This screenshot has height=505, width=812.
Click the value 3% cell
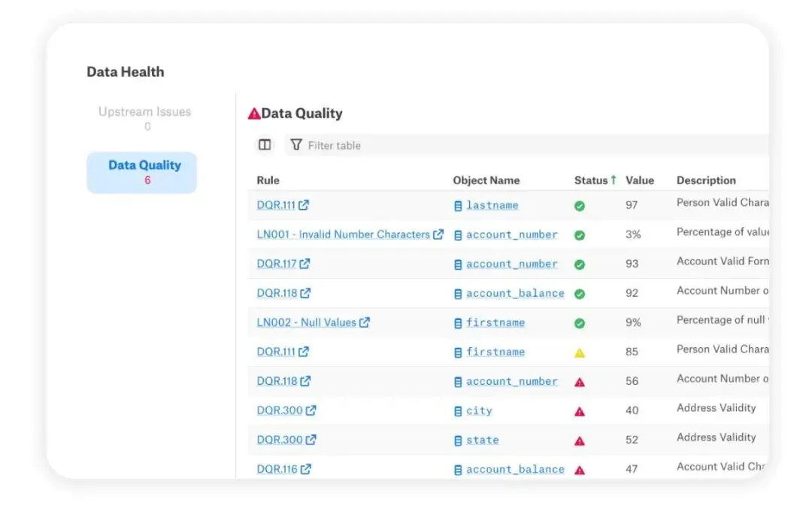click(633, 234)
